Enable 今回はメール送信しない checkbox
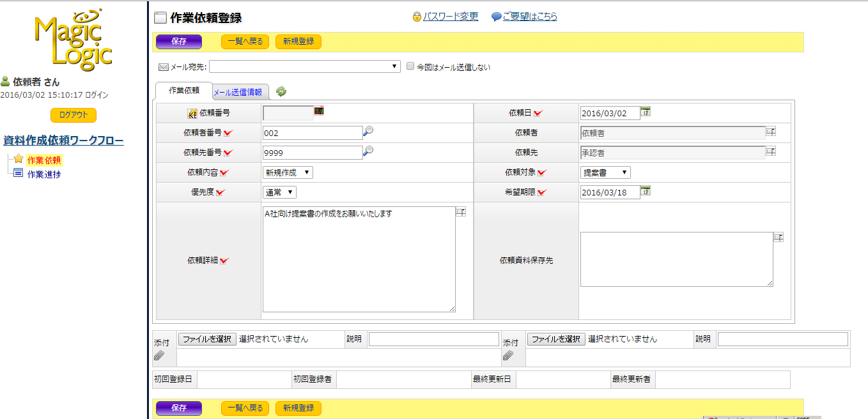This screenshot has height=419, width=868. (x=411, y=66)
